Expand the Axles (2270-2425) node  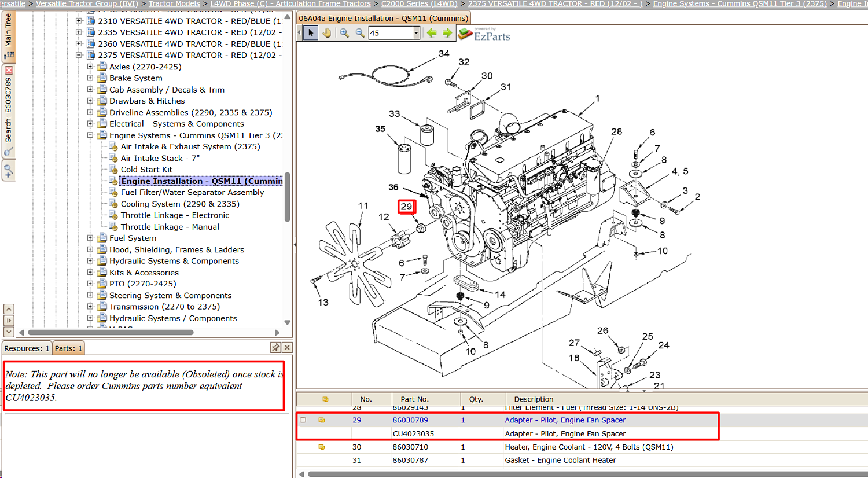[90, 67]
